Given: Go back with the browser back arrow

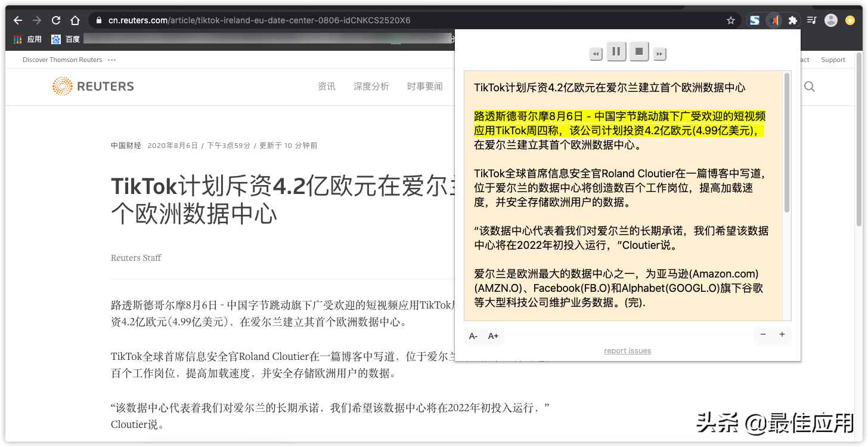Looking at the screenshot, I should tap(18, 20).
